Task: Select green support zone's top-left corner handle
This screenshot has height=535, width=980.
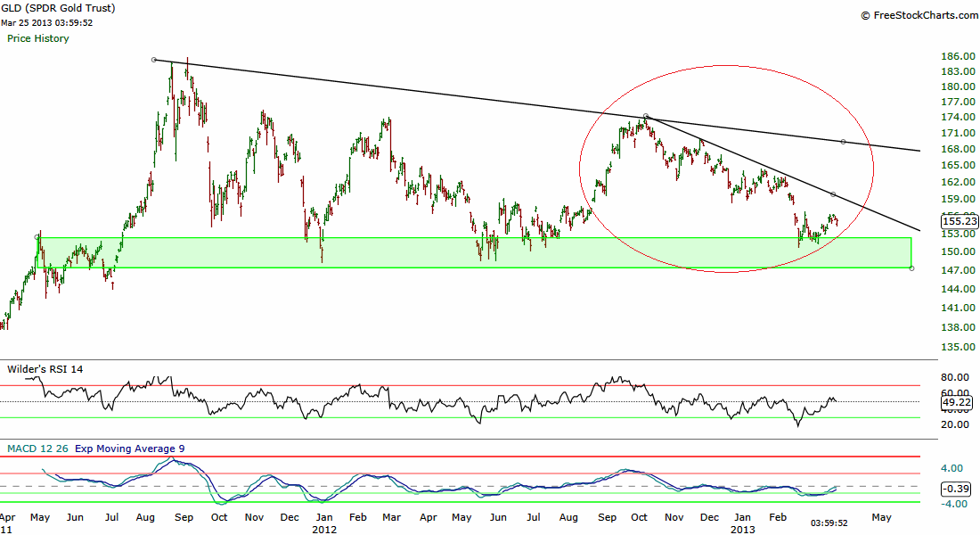Action: click(37, 237)
